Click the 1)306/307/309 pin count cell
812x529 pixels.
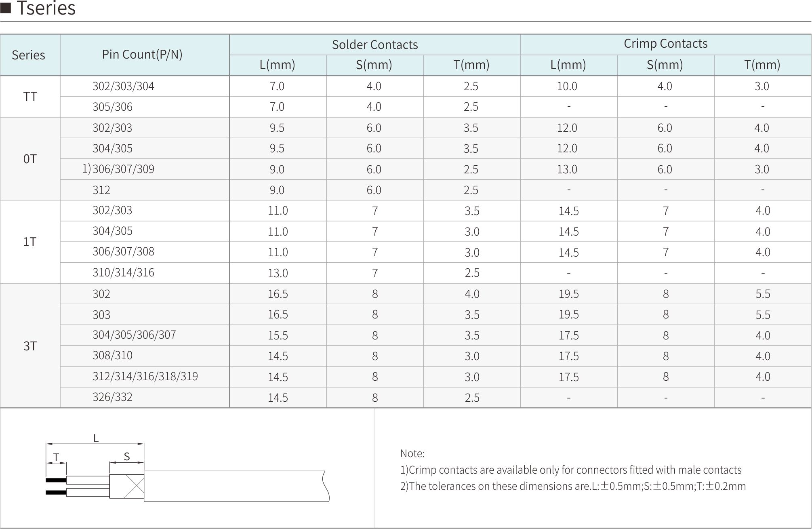pos(118,169)
